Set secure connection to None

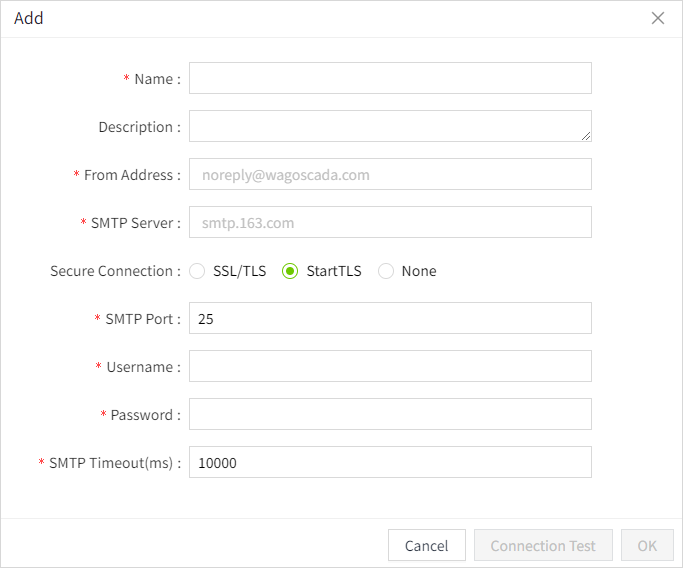point(386,271)
